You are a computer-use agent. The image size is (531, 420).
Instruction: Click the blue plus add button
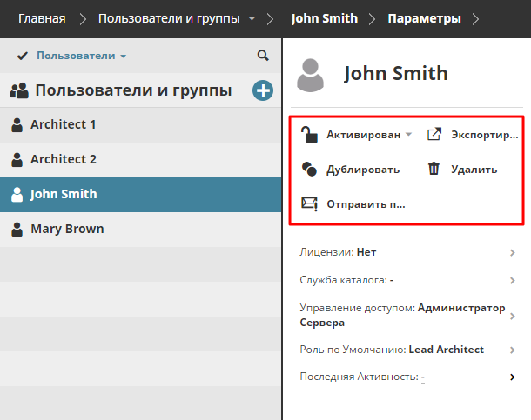263,90
